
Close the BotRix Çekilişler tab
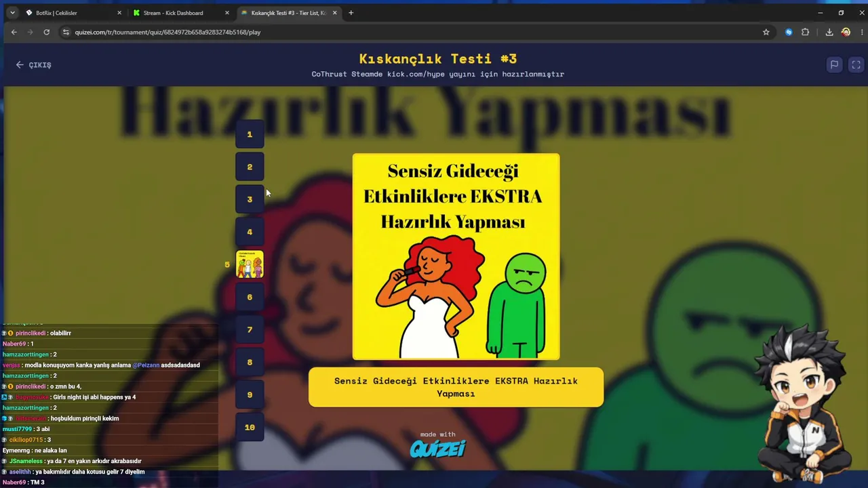click(x=119, y=13)
